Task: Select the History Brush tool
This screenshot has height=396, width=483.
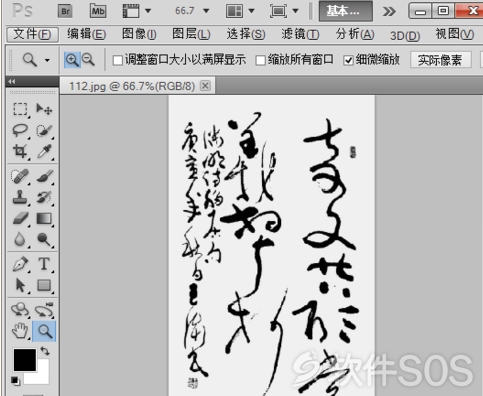Action: point(44,197)
